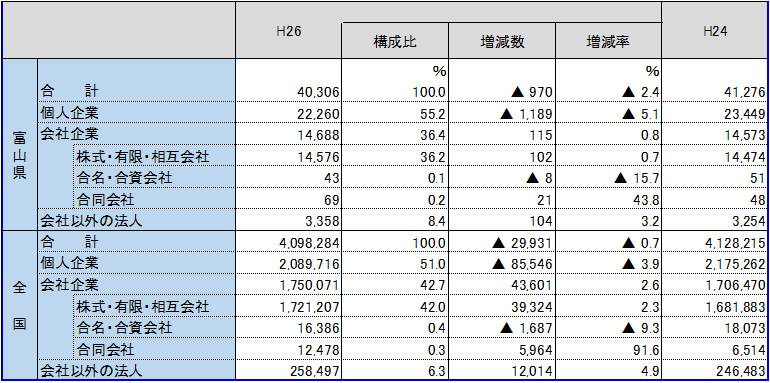Select the 増減数 column header

(502, 41)
